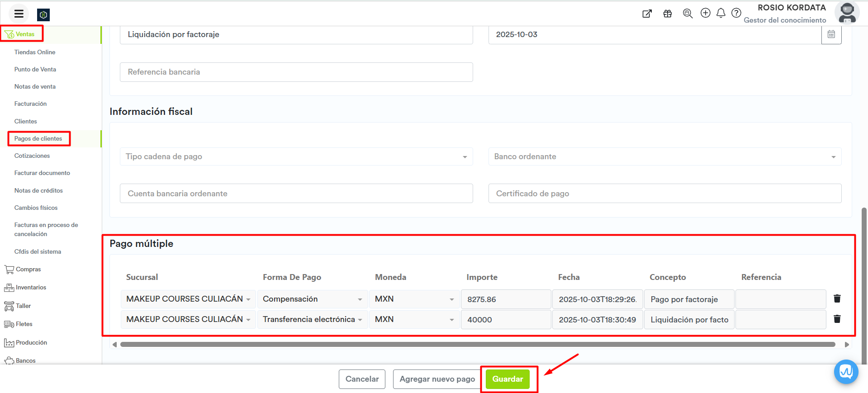
Task: Click the plus circle add icon
Action: point(705,13)
